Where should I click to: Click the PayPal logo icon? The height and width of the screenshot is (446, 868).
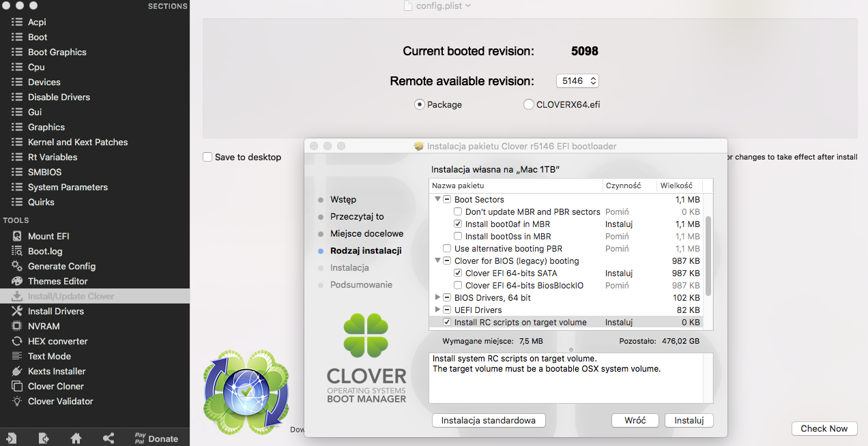tap(140, 438)
